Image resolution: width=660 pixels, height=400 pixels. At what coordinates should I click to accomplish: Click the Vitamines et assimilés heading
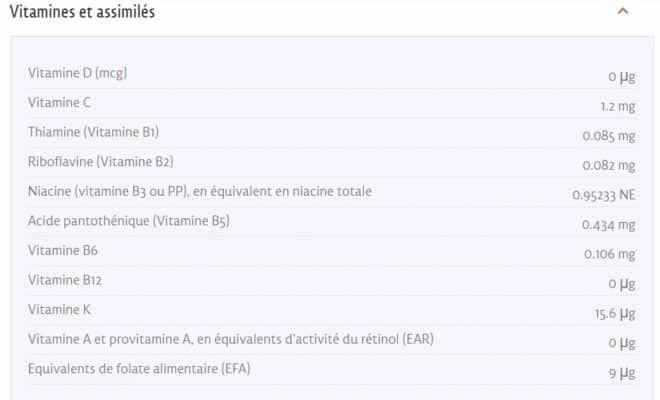[x=82, y=12]
